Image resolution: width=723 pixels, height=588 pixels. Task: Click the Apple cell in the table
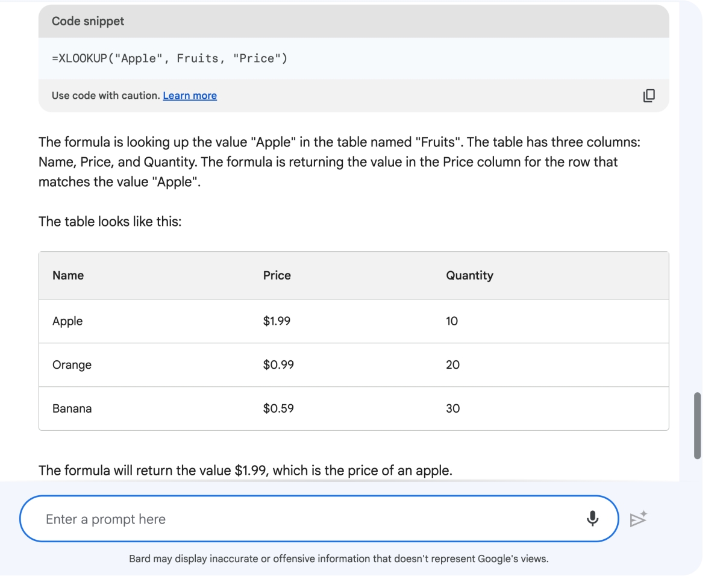tap(67, 321)
